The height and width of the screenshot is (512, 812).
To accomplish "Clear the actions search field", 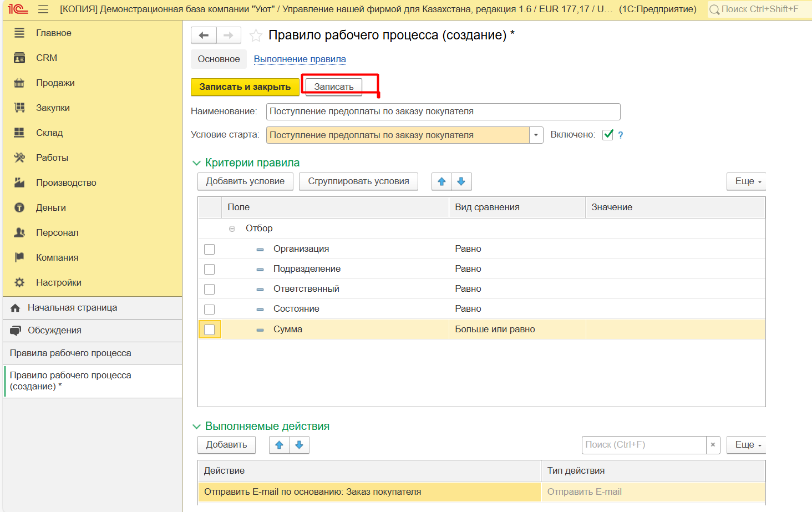I will coord(713,445).
